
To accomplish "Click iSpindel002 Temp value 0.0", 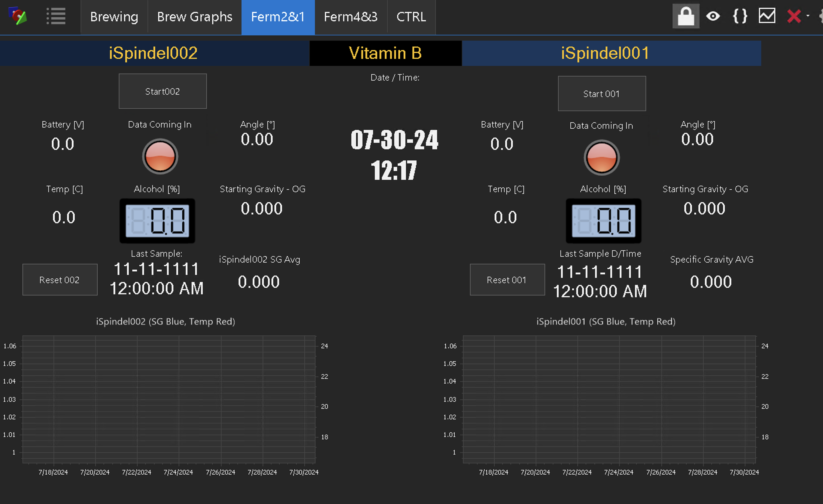I will pyautogui.click(x=64, y=217).
